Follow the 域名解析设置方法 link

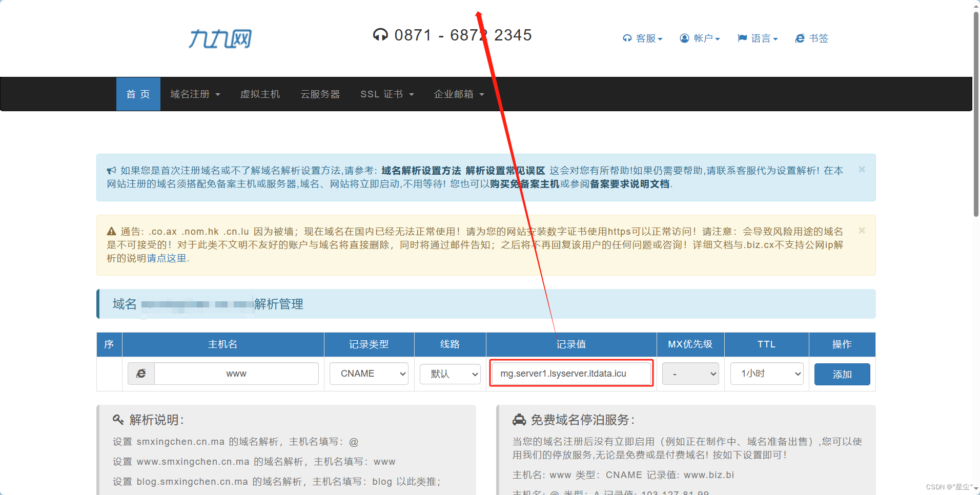point(421,171)
